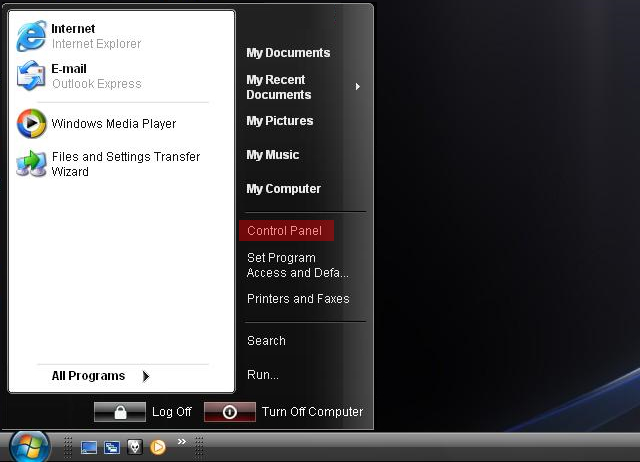Viewport: 640px width, 462px height.
Task: Click the alien head quick launch icon
Action: click(x=135, y=447)
